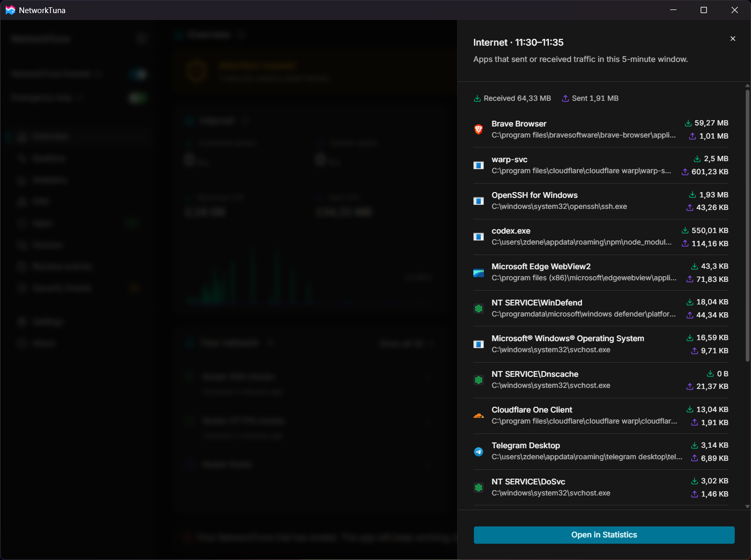Click the download arrow next to 2,5 MB

click(x=697, y=159)
